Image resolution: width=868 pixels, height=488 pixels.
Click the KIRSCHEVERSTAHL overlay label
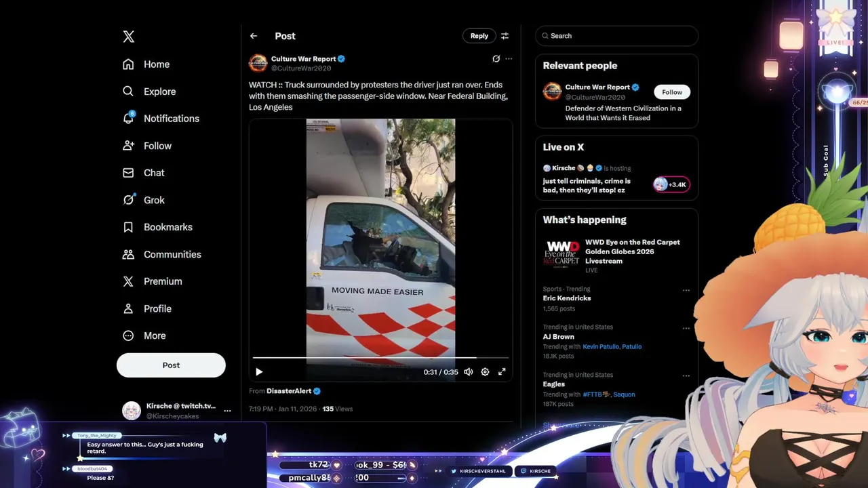pos(477,471)
